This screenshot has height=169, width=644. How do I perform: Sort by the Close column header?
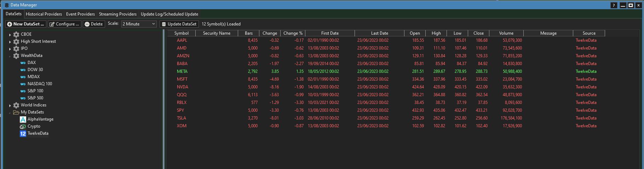coord(478,33)
